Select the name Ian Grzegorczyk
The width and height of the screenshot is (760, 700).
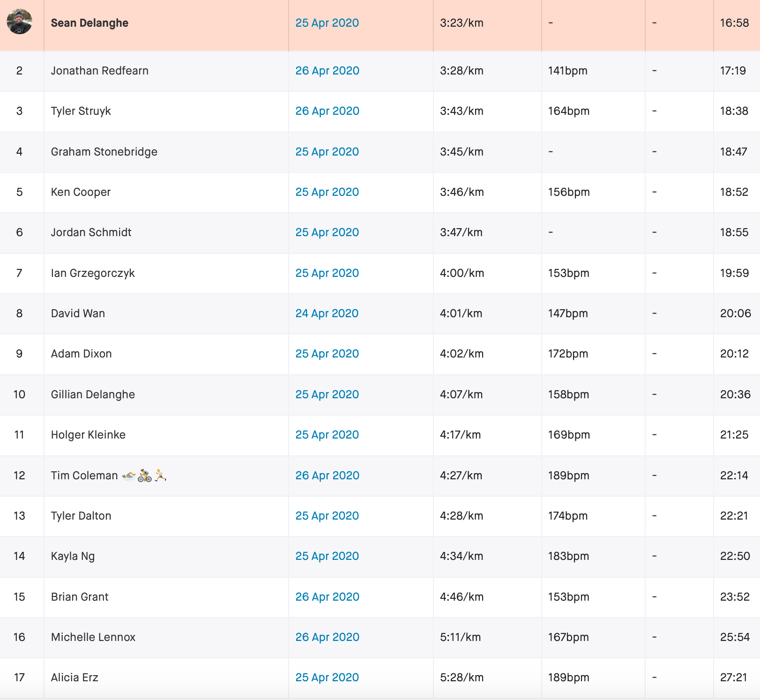93,273
